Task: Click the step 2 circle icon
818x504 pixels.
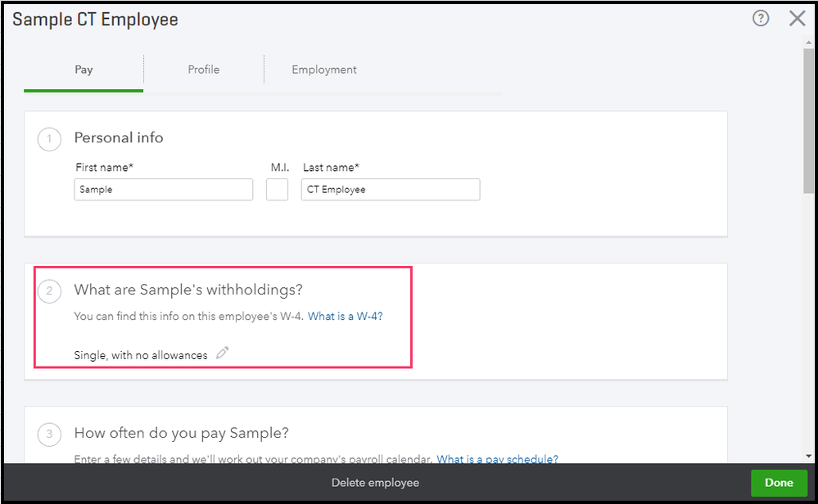Action: pos(49,290)
